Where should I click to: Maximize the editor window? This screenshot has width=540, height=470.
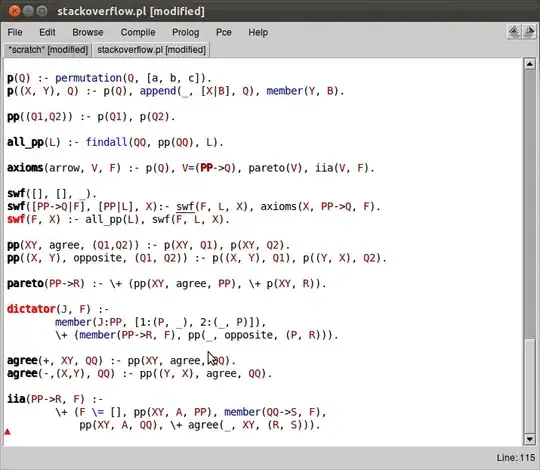click(x=42, y=11)
